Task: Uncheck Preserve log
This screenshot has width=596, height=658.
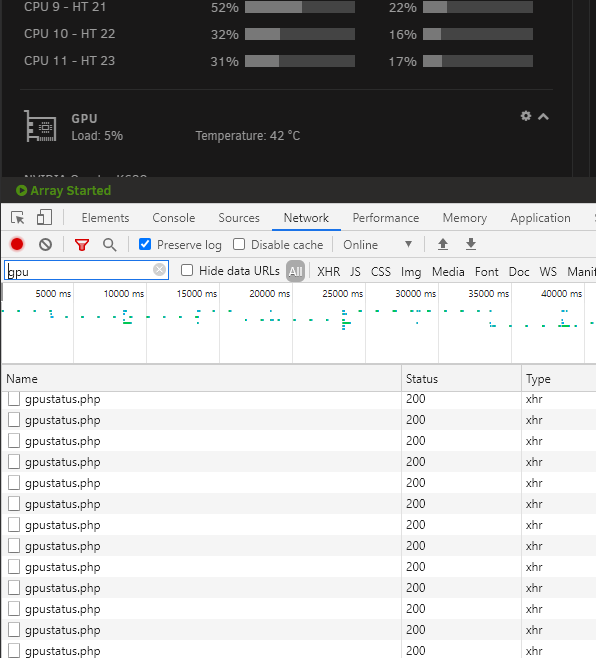Action: [145, 244]
